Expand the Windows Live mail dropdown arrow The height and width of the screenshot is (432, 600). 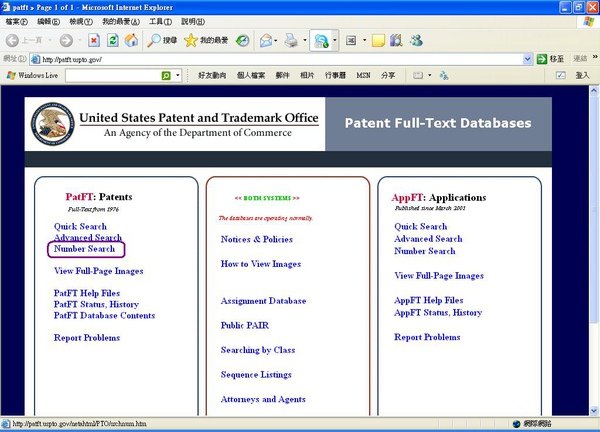pos(430,75)
